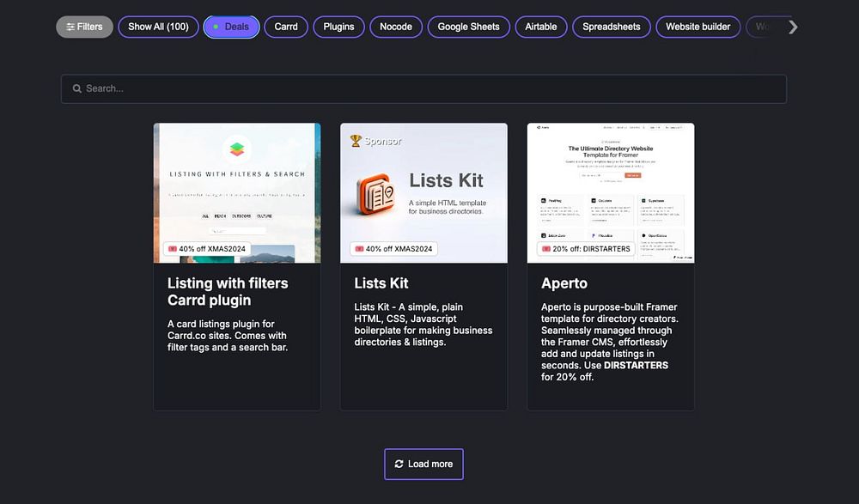Filter by the Plugins tag
Image resolution: width=859 pixels, height=504 pixels.
(x=338, y=27)
